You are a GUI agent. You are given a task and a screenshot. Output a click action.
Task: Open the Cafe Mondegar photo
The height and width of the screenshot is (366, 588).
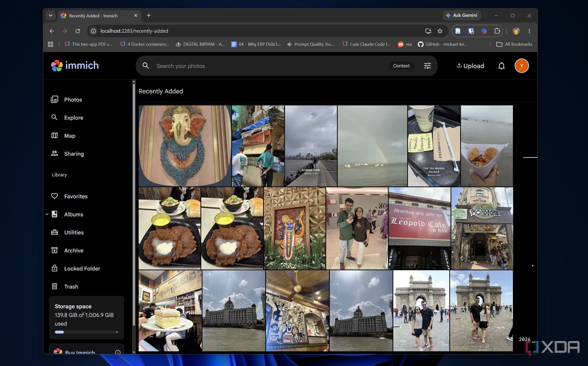482,228
